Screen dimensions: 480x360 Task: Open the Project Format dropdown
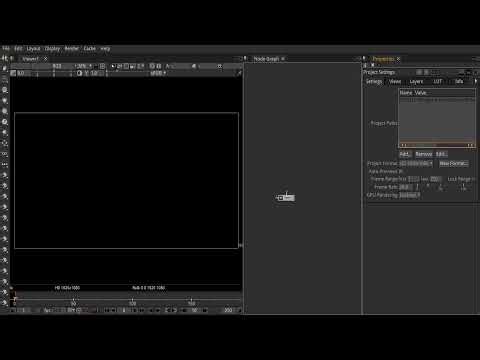[x=416, y=163]
